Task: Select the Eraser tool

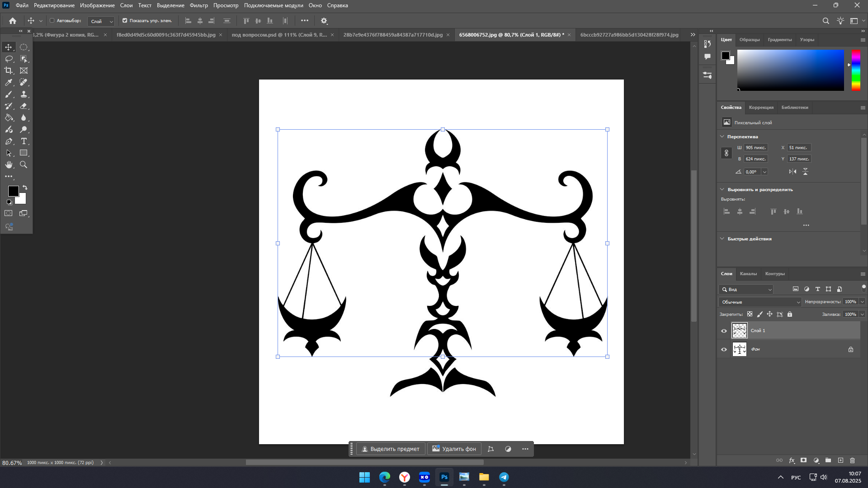Action: [24, 106]
